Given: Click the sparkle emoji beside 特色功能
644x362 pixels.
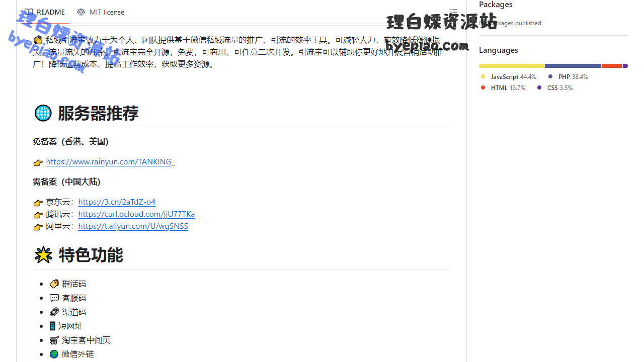Looking at the screenshot, I should pos(43,255).
